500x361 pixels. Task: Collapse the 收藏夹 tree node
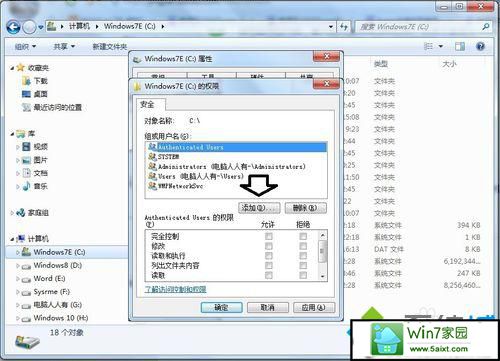tap(12, 68)
